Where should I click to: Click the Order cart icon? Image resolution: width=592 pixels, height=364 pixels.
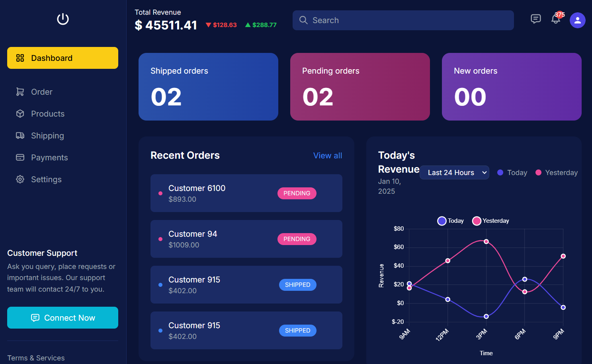[20, 92]
